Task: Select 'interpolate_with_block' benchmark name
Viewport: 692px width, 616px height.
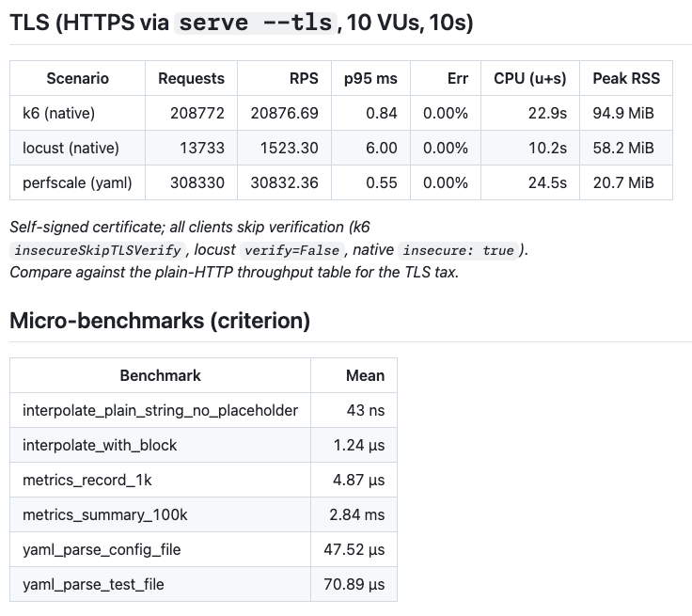Action: [100, 445]
